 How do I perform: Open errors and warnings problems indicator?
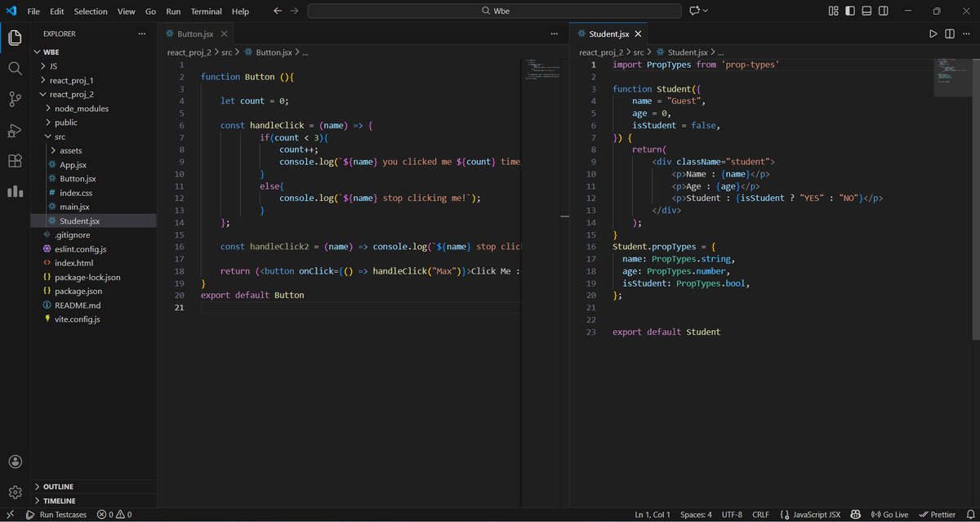(x=114, y=515)
